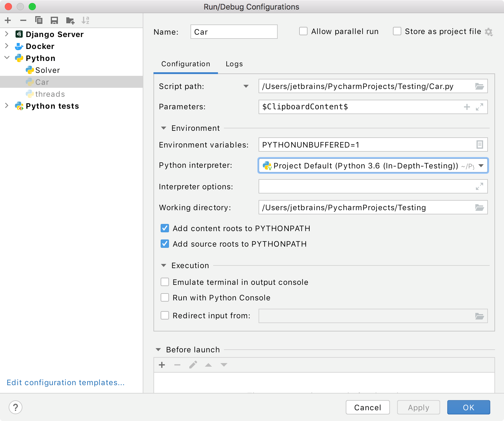Uncheck Add source roots to PYTHONPATH
504x421 pixels.
tap(165, 244)
